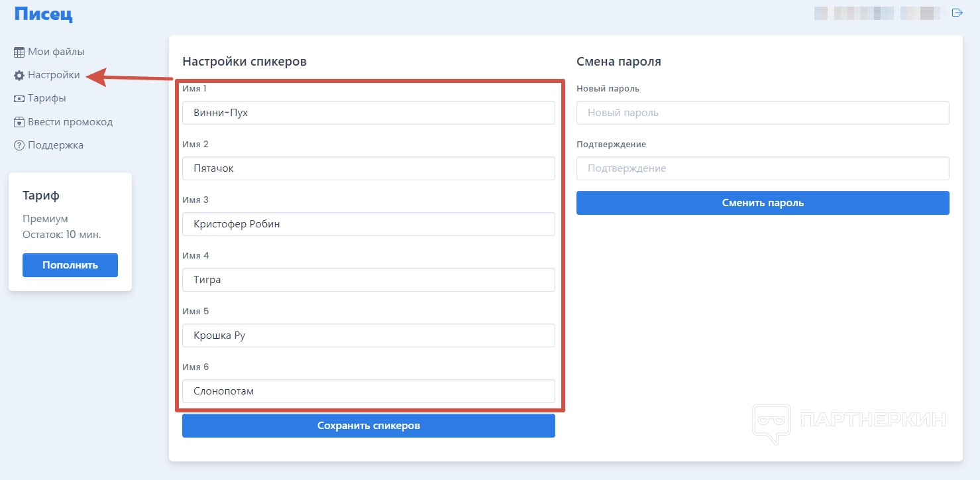The height and width of the screenshot is (480, 980).
Task: Click the Подтверждение password field
Action: pyautogui.click(x=763, y=168)
